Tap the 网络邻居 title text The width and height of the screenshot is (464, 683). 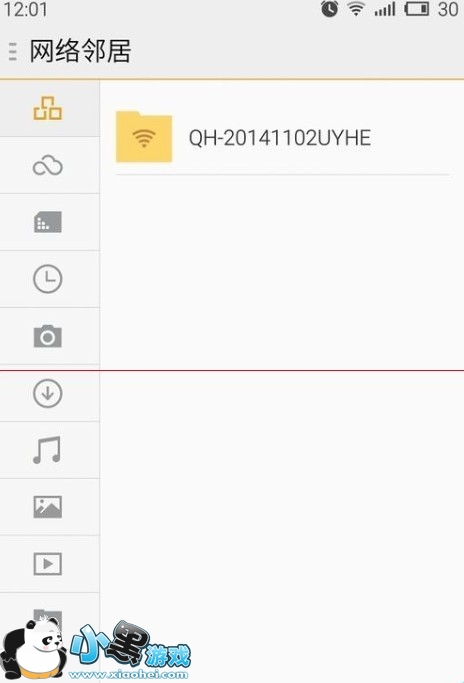coord(80,51)
